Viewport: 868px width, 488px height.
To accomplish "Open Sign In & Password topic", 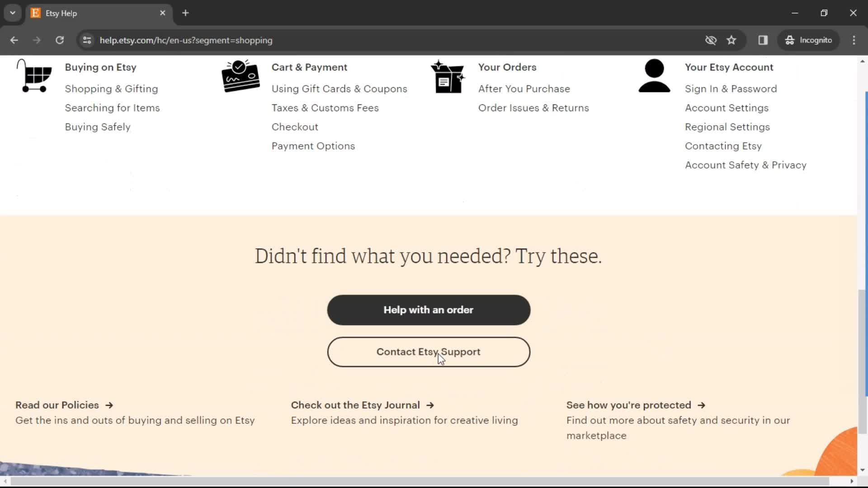I will point(731,89).
